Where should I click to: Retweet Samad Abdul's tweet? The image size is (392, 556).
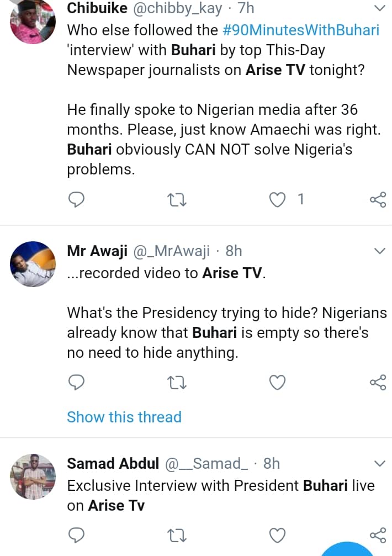[176, 534]
